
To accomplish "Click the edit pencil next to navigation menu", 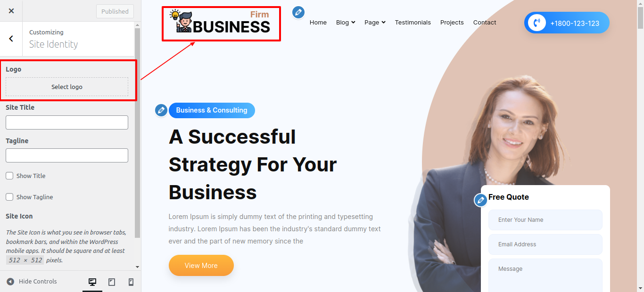I will [298, 12].
